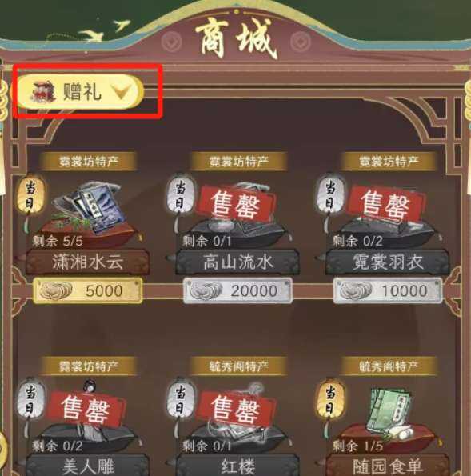Viewport: 471px width, 476px height.
Task: Open the 赠礼 category dropdown
Action: click(x=80, y=91)
